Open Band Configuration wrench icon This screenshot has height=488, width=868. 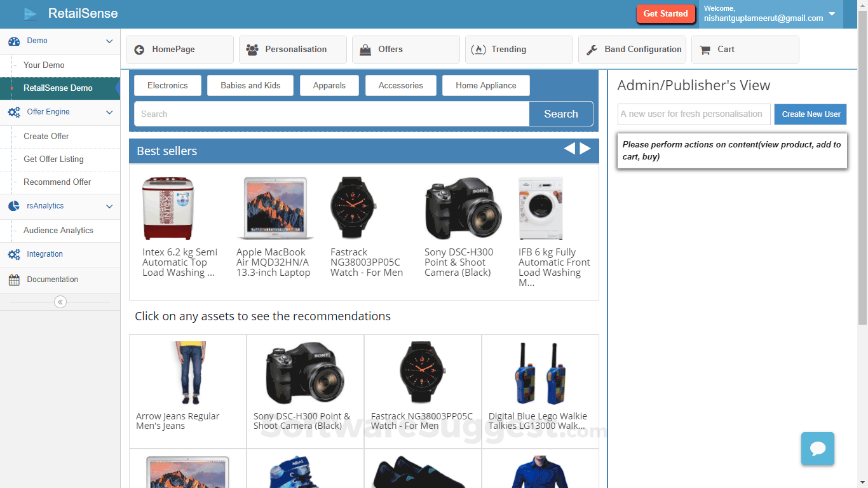click(593, 49)
